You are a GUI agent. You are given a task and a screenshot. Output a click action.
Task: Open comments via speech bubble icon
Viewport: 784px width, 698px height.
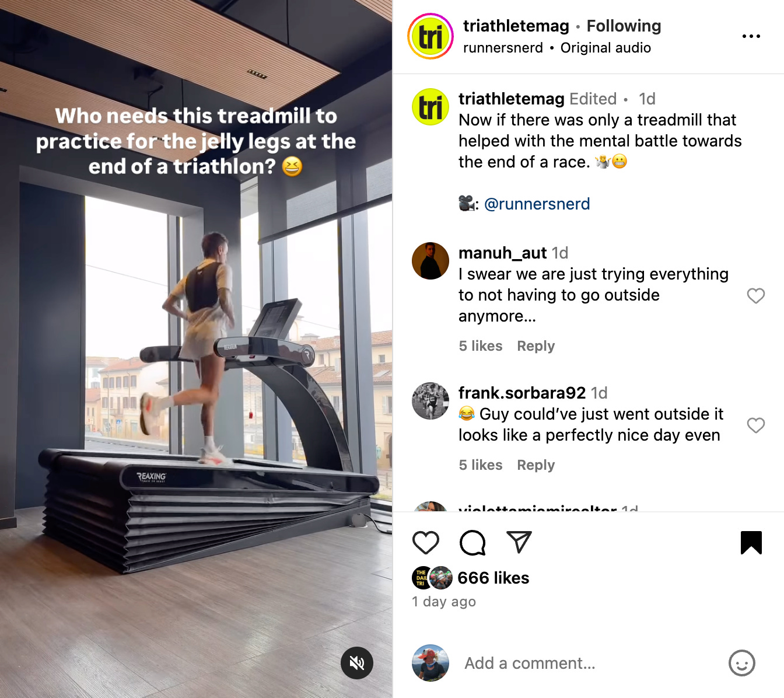pyautogui.click(x=473, y=543)
